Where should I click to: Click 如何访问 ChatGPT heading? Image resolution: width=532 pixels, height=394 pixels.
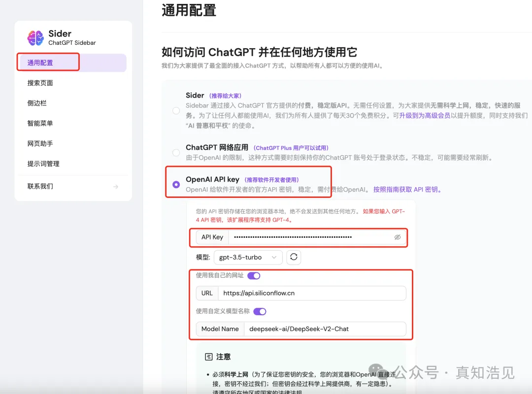tap(259, 52)
